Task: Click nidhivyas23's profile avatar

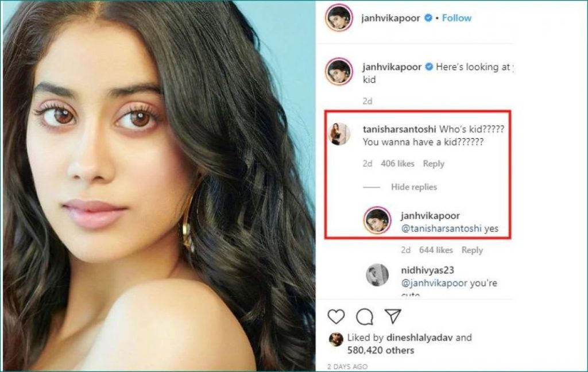Action: pyautogui.click(x=377, y=276)
